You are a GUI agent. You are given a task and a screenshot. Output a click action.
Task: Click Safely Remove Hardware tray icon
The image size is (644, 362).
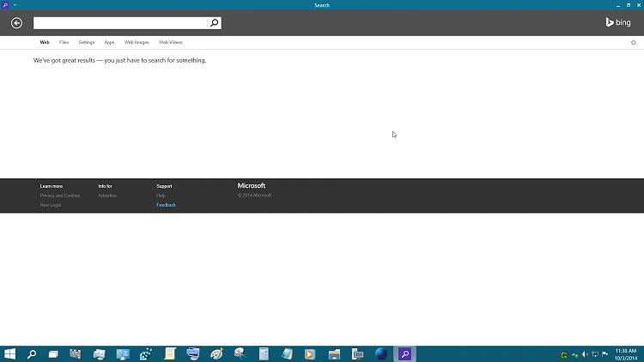coord(574,354)
